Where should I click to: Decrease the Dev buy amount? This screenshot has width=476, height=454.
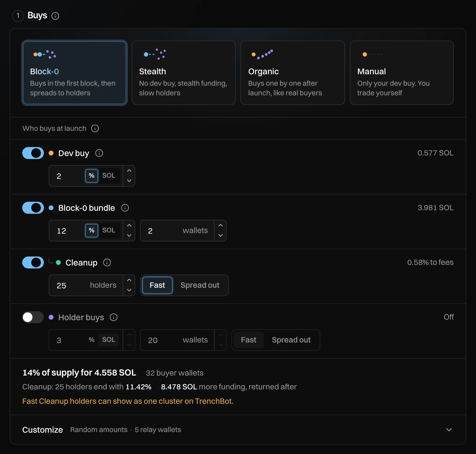pos(129,181)
